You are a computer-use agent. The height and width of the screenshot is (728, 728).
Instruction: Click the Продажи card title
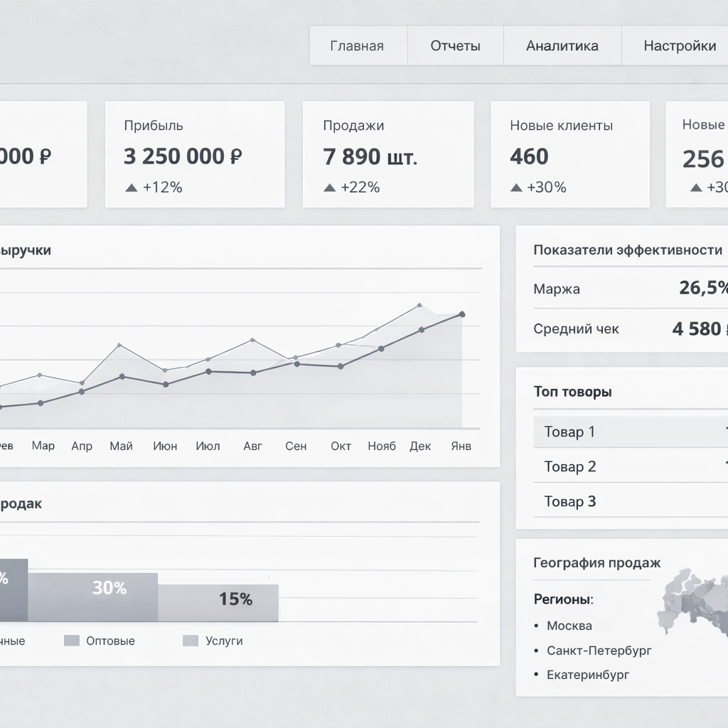click(x=353, y=125)
